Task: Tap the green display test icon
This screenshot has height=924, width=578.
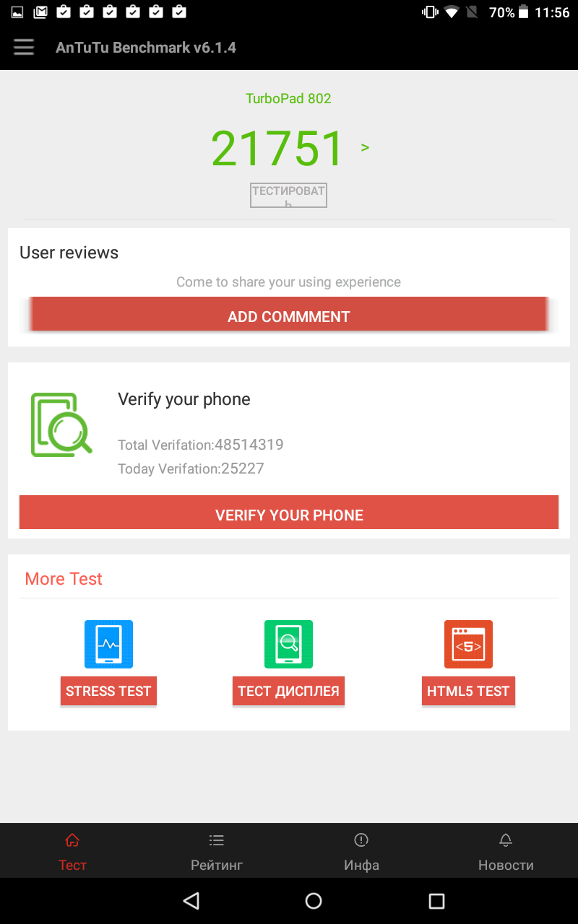Action: [288, 644]
